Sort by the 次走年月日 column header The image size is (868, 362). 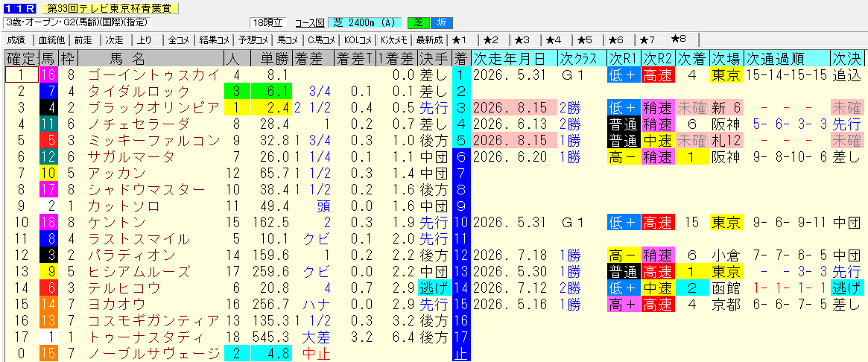513,58
